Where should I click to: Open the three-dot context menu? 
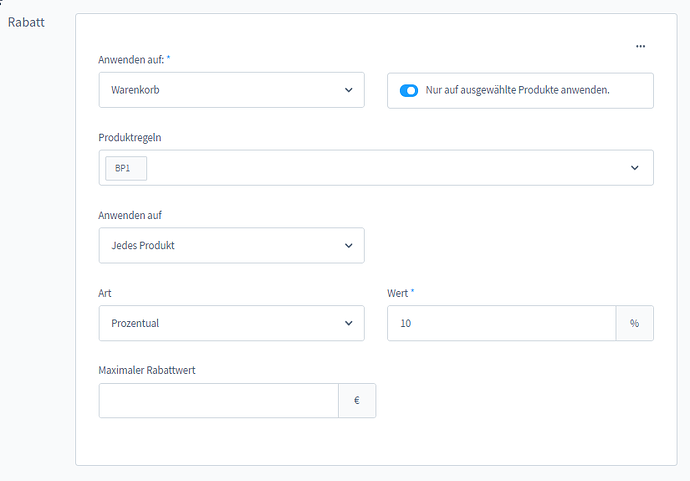tap(640, 46)
